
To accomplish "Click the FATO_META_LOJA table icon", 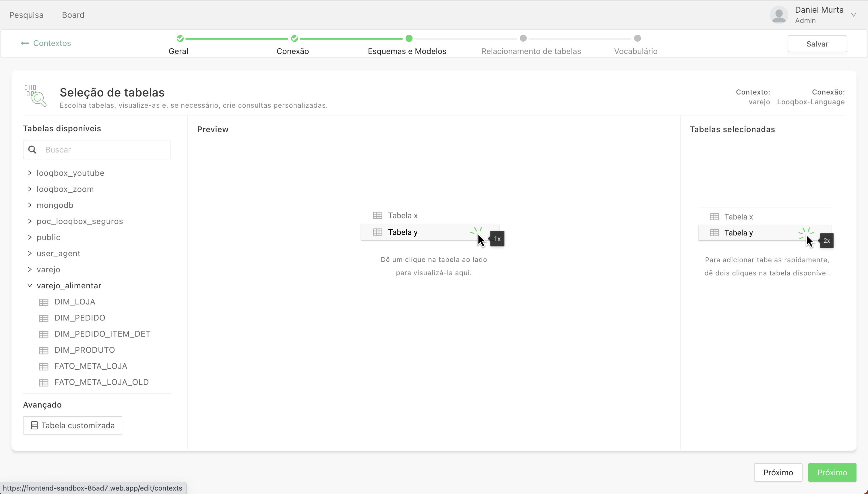I will click(x=43, y=366).
